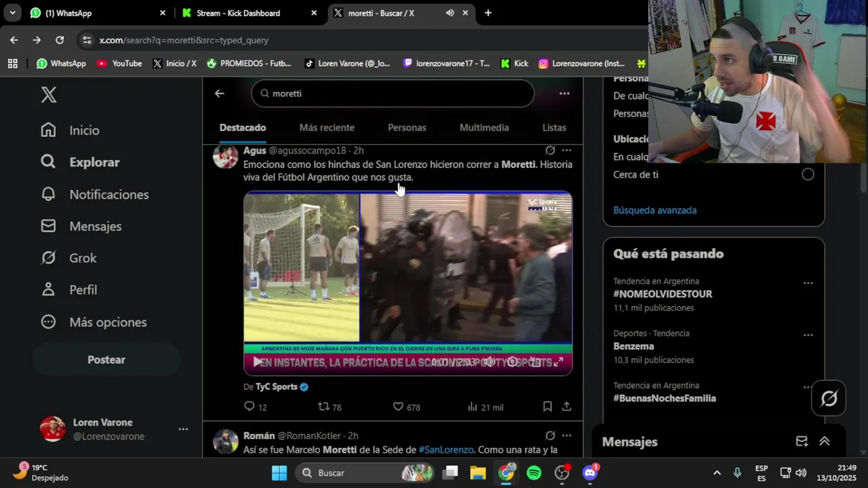Open File Explorer from taskbar
Image resolution: width=868 pixels, height=488 pixels.
pos(478,472)
